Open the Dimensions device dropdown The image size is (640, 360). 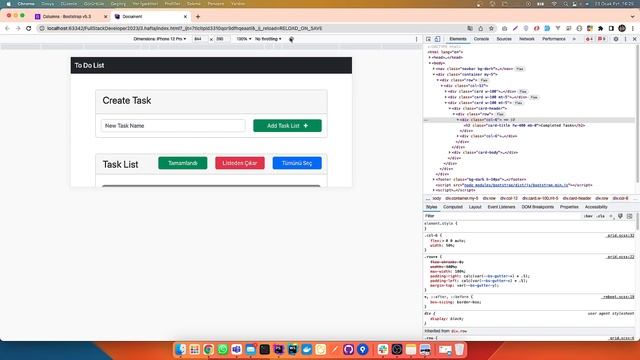click(160, 39)
